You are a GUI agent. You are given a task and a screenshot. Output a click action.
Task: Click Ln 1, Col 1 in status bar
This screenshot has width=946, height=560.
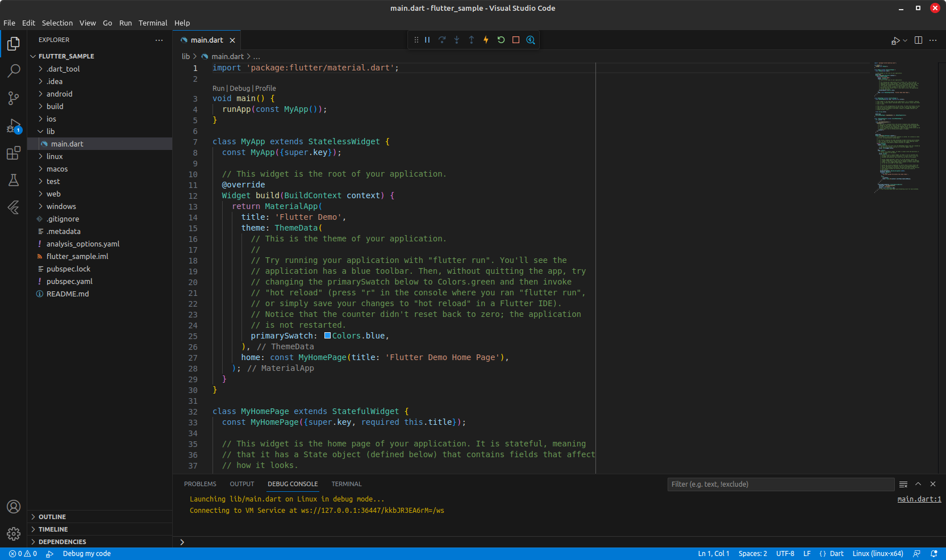pos(714,554)
